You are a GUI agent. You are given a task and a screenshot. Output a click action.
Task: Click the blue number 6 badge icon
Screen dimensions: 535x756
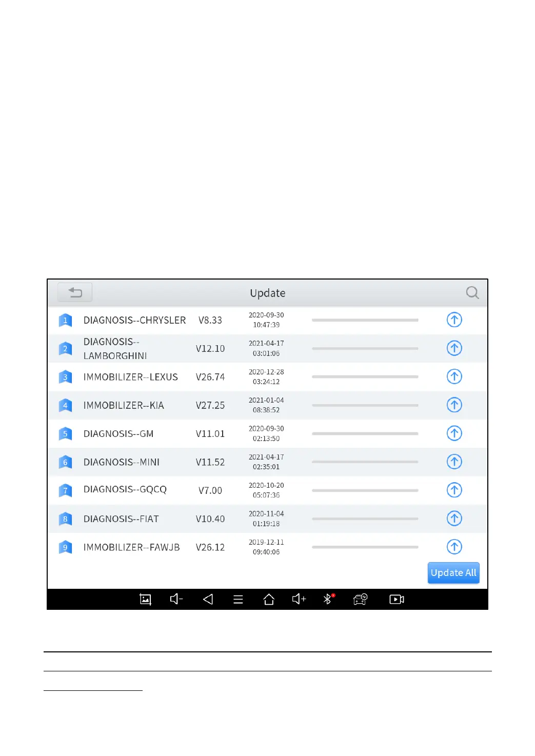[65, 463]
